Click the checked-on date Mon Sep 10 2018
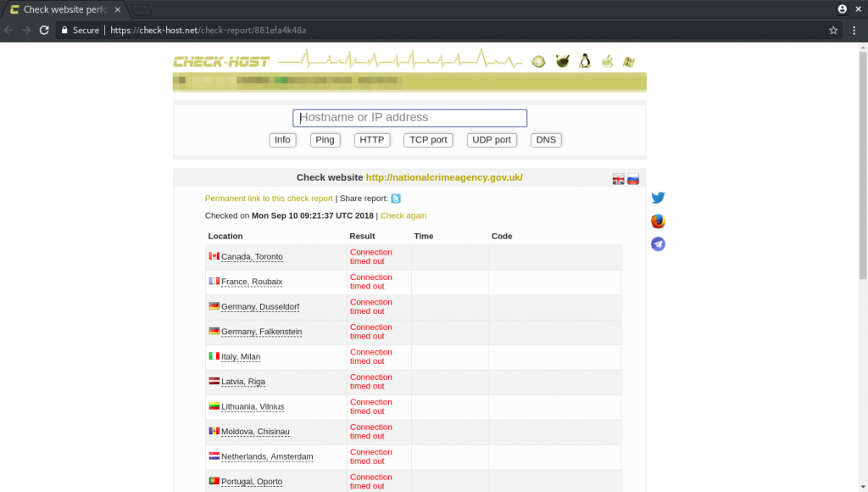The image size is (868, 492). pyautogui.click(x=312, y=215)
